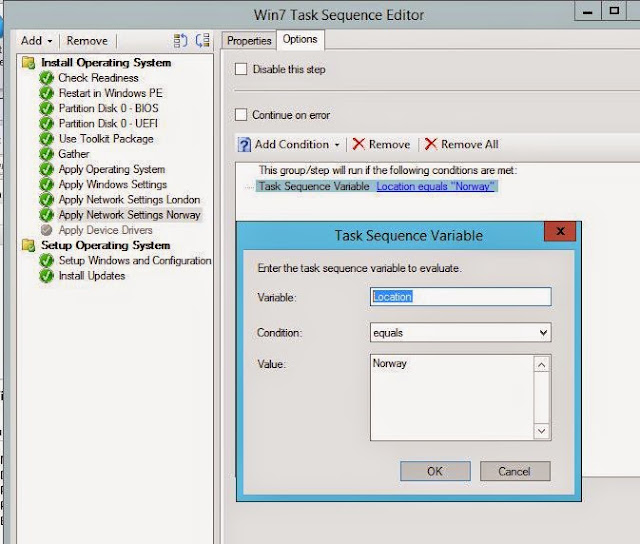Open the Add dropdown in the left toolbar
The image size is (640, 544).
point(36,41)
